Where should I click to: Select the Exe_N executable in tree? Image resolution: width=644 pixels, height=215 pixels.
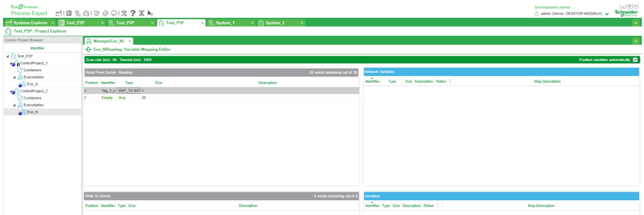[32, 112]
